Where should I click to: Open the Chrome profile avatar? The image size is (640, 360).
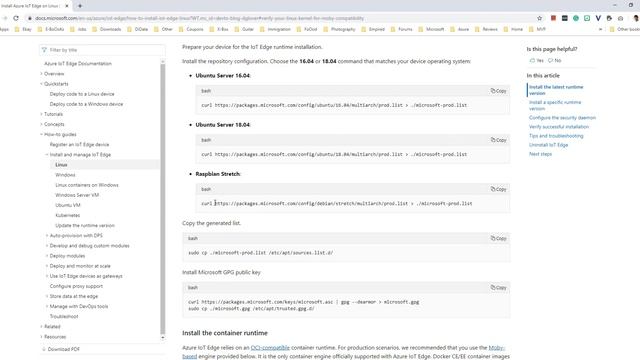pos(636,18)
